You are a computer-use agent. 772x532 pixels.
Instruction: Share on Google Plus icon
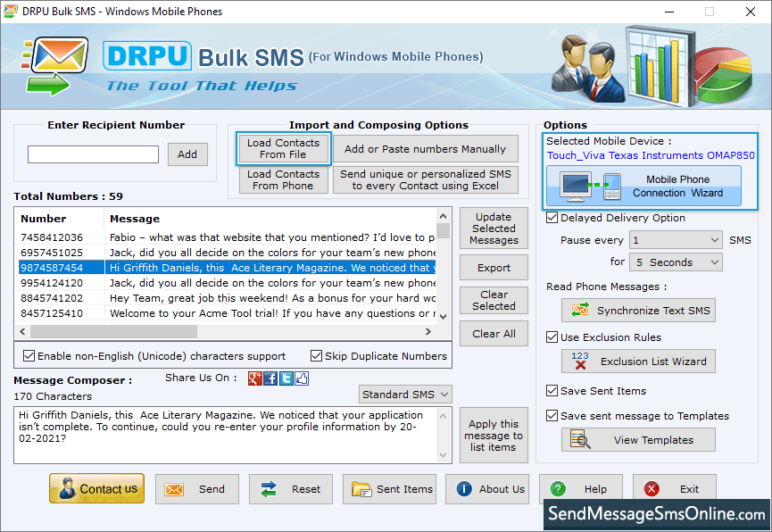click(x=255, y=378)
